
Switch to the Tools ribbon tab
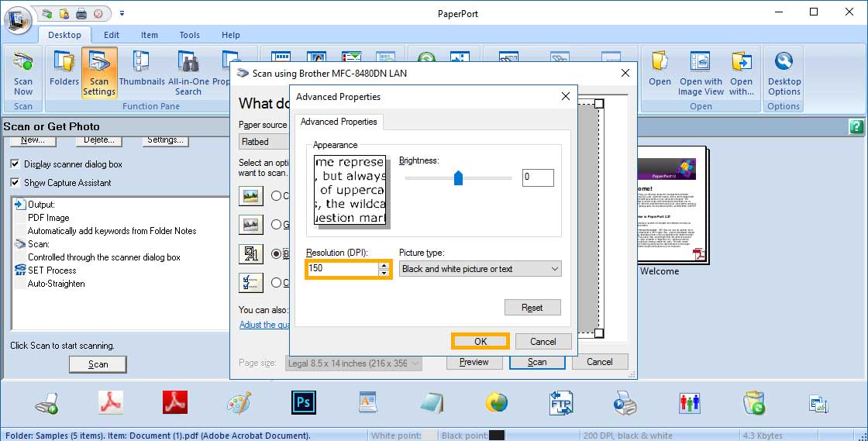click(x=189, y=35)
